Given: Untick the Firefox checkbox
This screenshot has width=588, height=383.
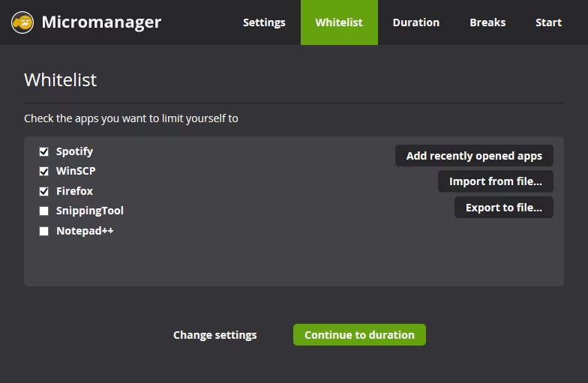Looking at the screenshot, I should pyautogui.click(x=44, y=191).
